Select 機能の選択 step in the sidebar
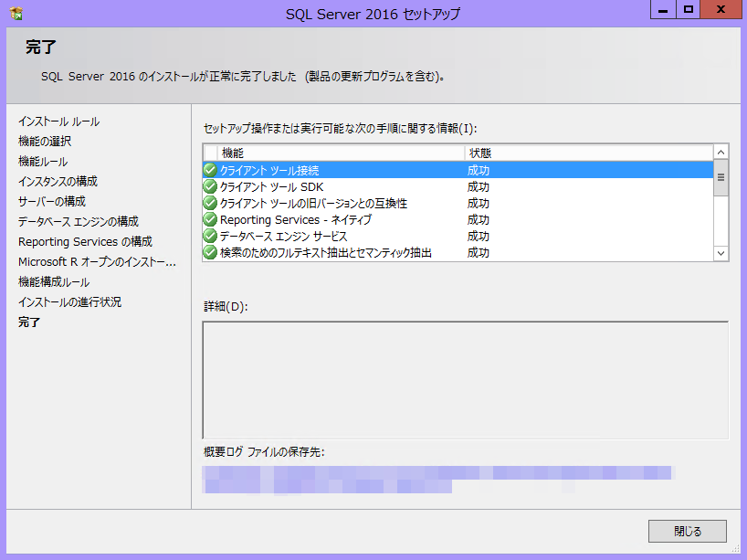 tap(45, 141)
